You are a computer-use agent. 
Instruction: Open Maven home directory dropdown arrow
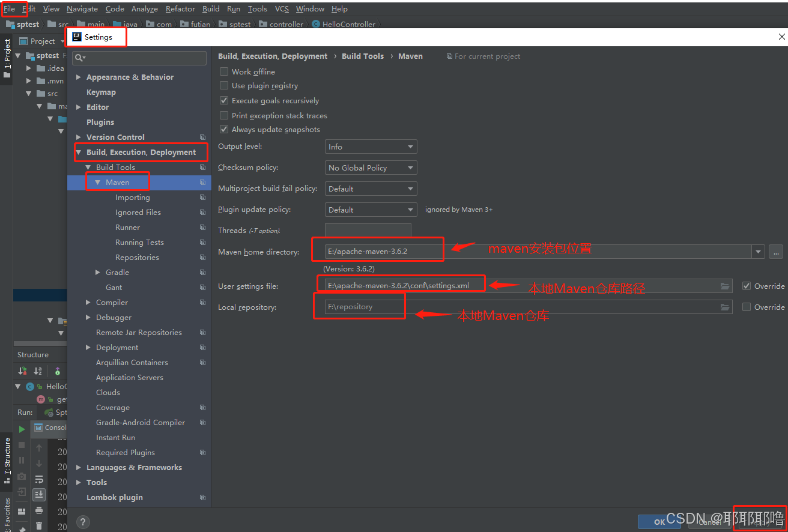tap(758, 252)
